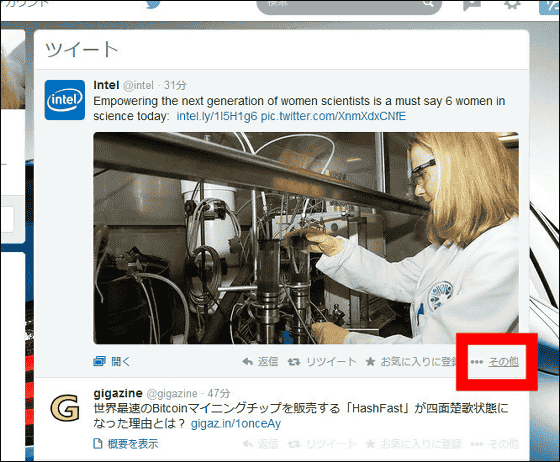The image size is (560, 462).
Task: Open the pic.twitter.com/XnmXdxCNfE link
Action: click(x=333, y=116)
